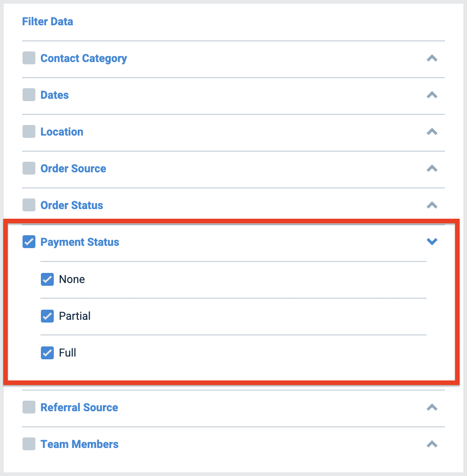Expand the Dates section chevron
The width and height of the screenshot is (467, 476).
432,95
